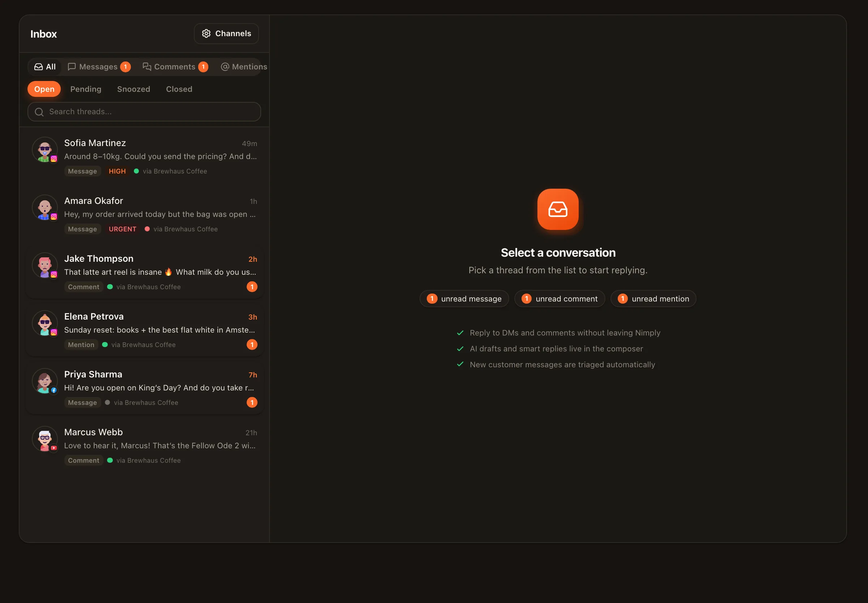Select the All inbox tab
This screenshot has height=603, width=868.
coord(44,67)
